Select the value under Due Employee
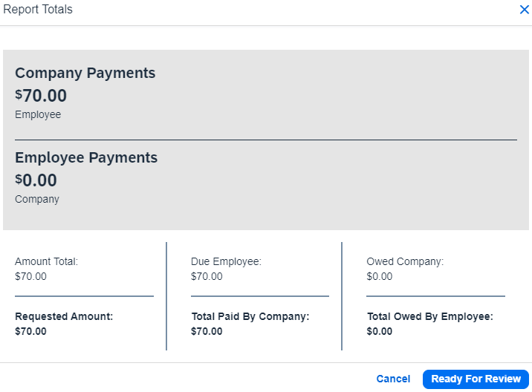The width and height of the screenshot is (532, 392). point(207,276)
